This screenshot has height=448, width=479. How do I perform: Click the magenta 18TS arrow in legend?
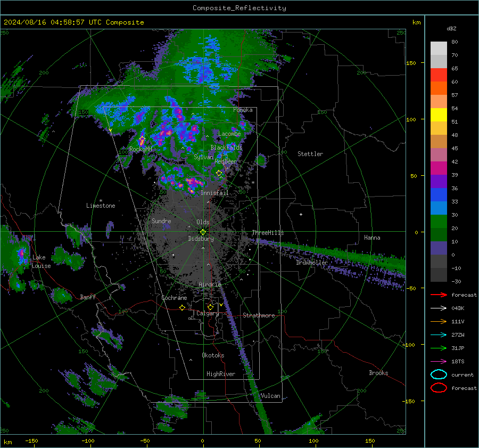(439, 362)
